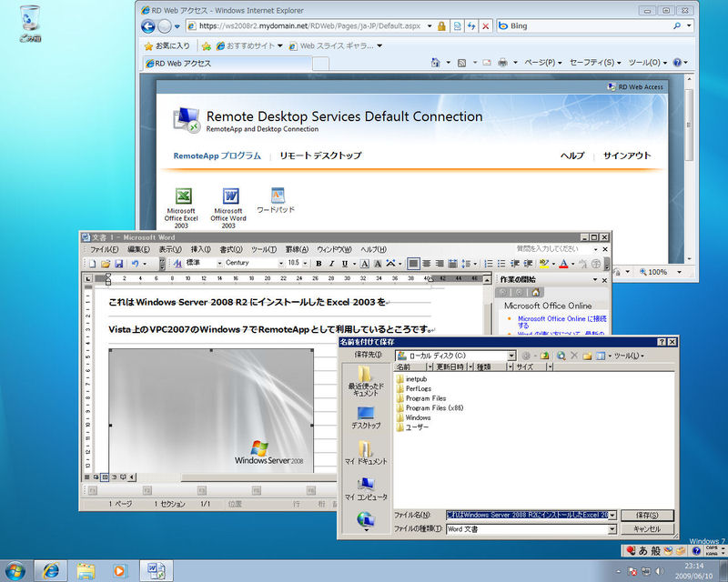Click the キャンセル button
The height and width of the screenshot is (582, 728).
(647, 529)
